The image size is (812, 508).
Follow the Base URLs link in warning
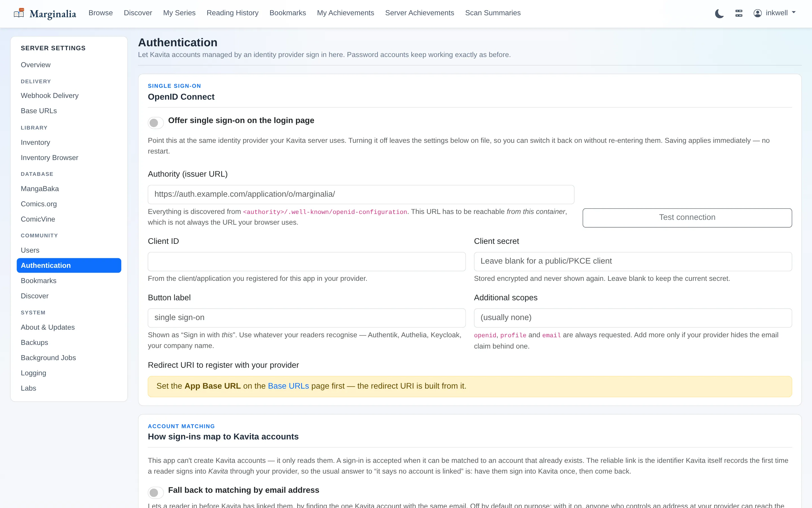tap(288, 386)
